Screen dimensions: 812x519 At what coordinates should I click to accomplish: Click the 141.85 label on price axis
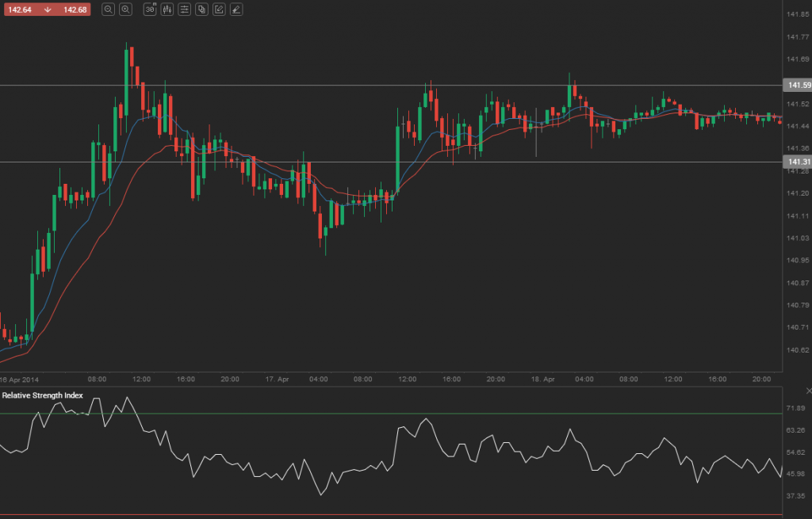coord(795,15)
